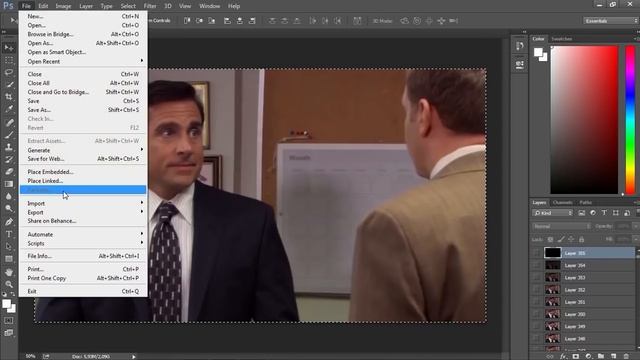Delete layer trash icon
Viewport: 640px width, 360px height.
point(626,356)
